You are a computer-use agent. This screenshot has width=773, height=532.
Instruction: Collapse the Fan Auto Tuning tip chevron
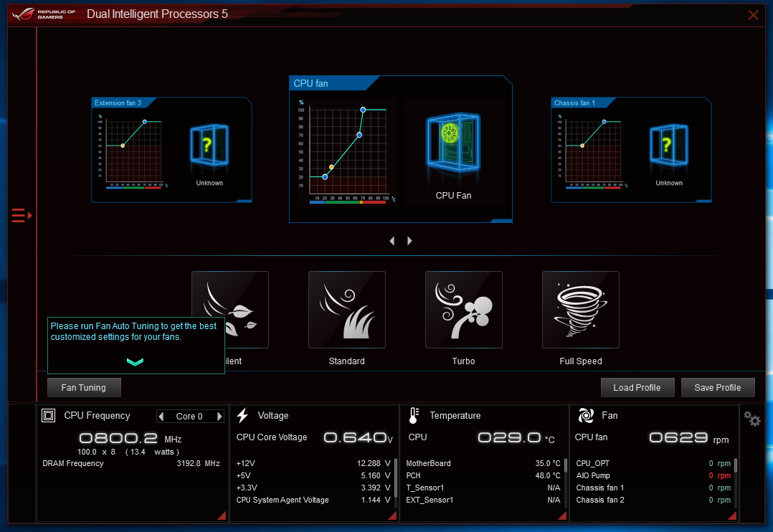135,362
